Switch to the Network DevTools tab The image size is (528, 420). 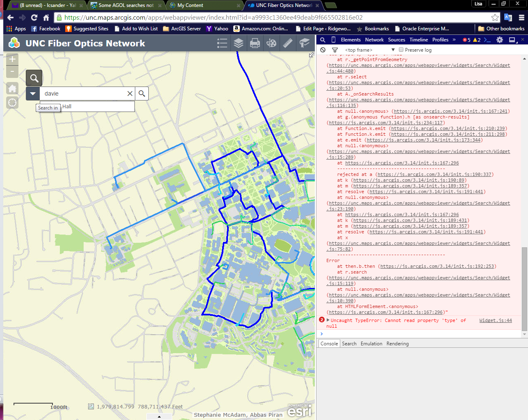pos(374,40)
